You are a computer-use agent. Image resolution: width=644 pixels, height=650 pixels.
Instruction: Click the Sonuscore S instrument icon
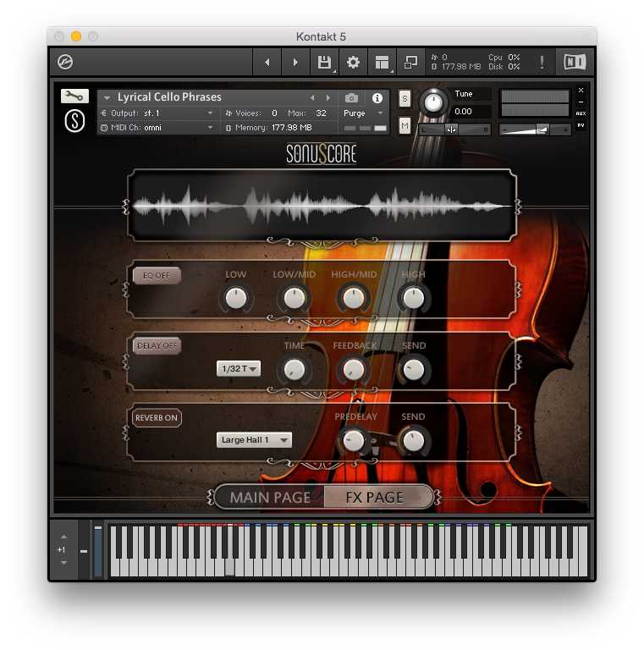point(75,121)
